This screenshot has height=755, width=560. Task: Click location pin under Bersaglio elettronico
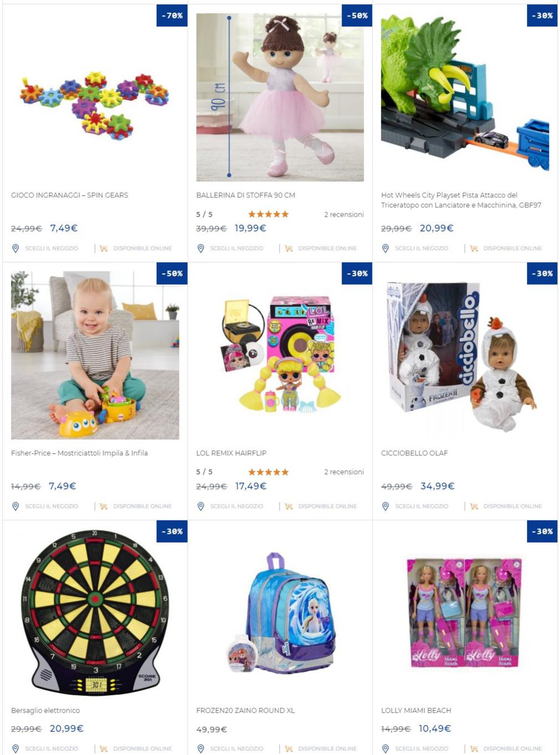15,749
